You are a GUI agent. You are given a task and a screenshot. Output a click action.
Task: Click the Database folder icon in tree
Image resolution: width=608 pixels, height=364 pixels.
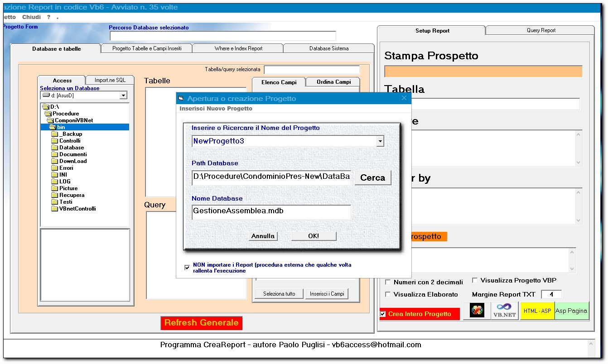(x=55, y=148)
